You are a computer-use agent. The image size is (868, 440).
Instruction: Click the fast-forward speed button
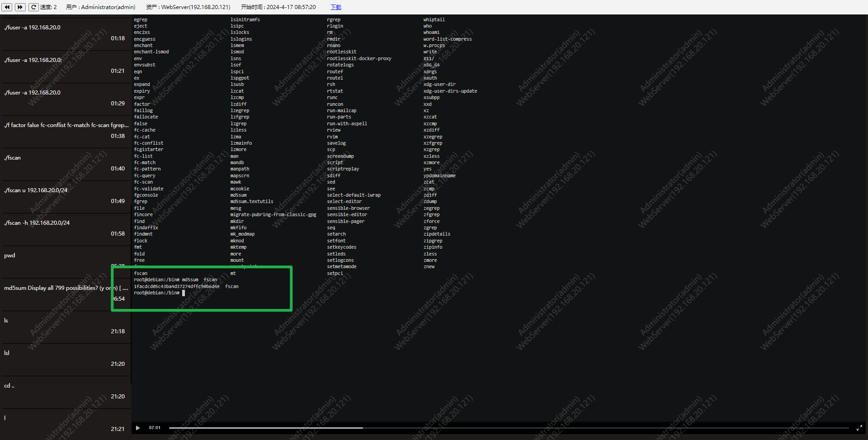pos(20,7)
